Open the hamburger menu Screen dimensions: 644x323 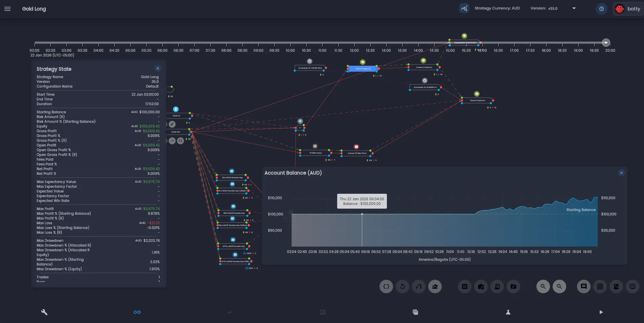point(7,9)
